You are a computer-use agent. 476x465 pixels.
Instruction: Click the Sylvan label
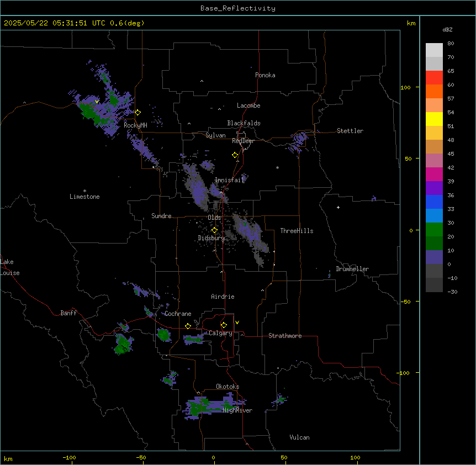point(215,135)
